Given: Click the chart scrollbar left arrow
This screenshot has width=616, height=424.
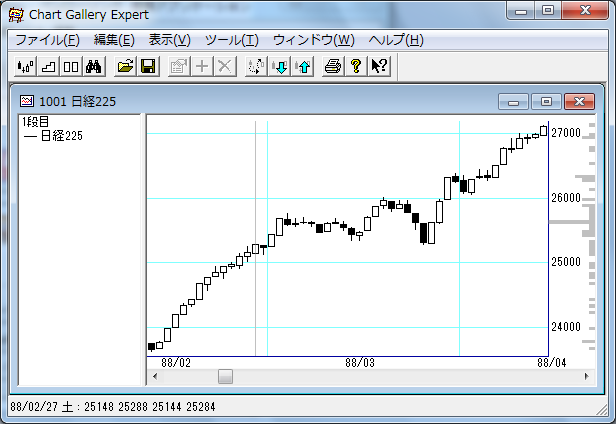Looking at the screenshot, I should pos(155,376).
